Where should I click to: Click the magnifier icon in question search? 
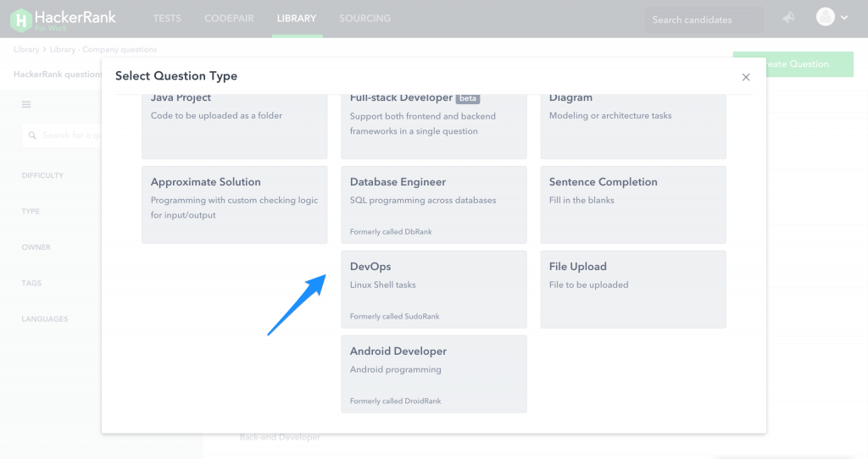(32, 135)
